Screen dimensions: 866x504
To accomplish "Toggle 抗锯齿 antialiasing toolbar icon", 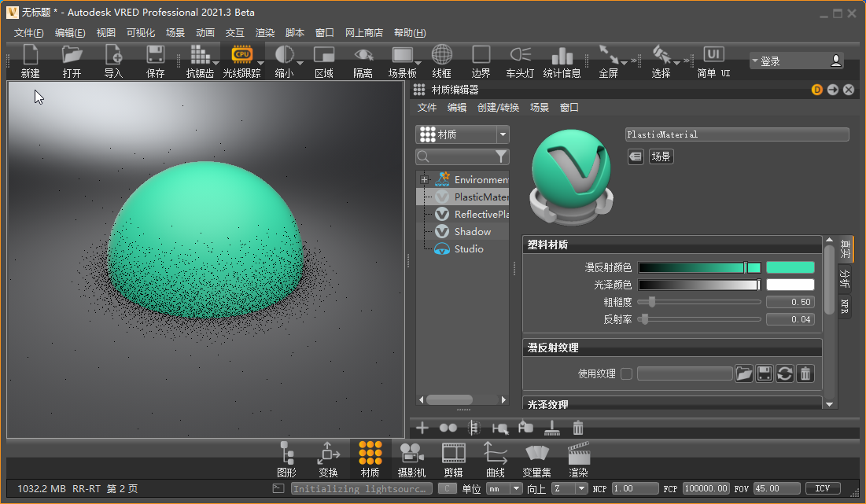I will [x=199, y=61].
